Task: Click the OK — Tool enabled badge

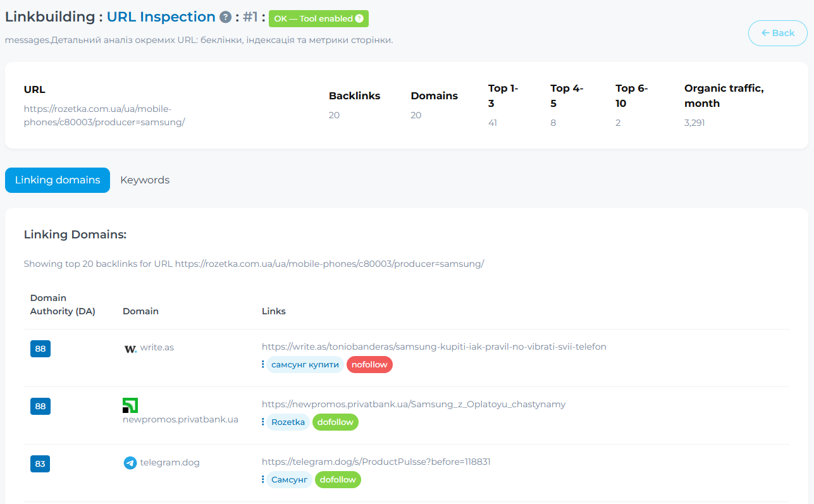Action: (319, 19)
